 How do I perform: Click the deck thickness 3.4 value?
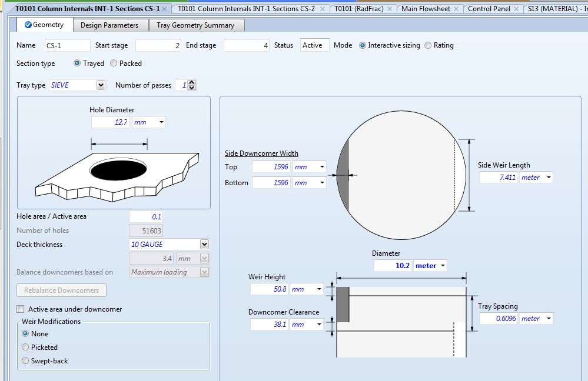[151, 259]
